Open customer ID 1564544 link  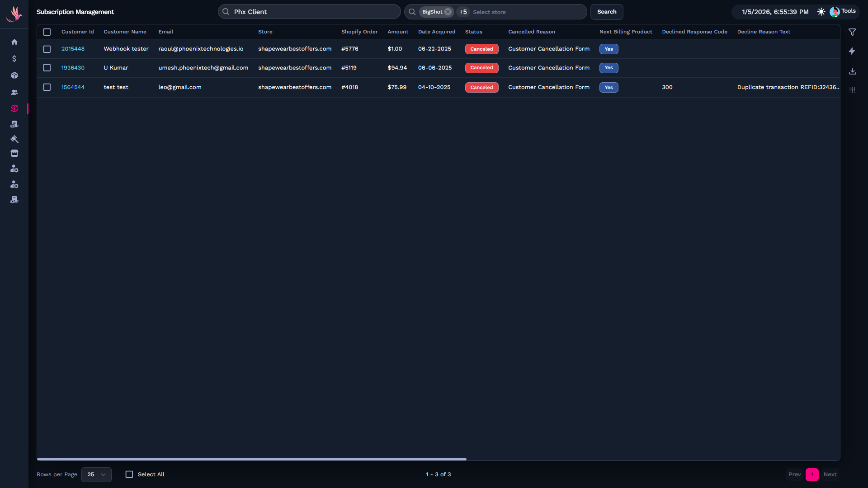click(73, 87)
